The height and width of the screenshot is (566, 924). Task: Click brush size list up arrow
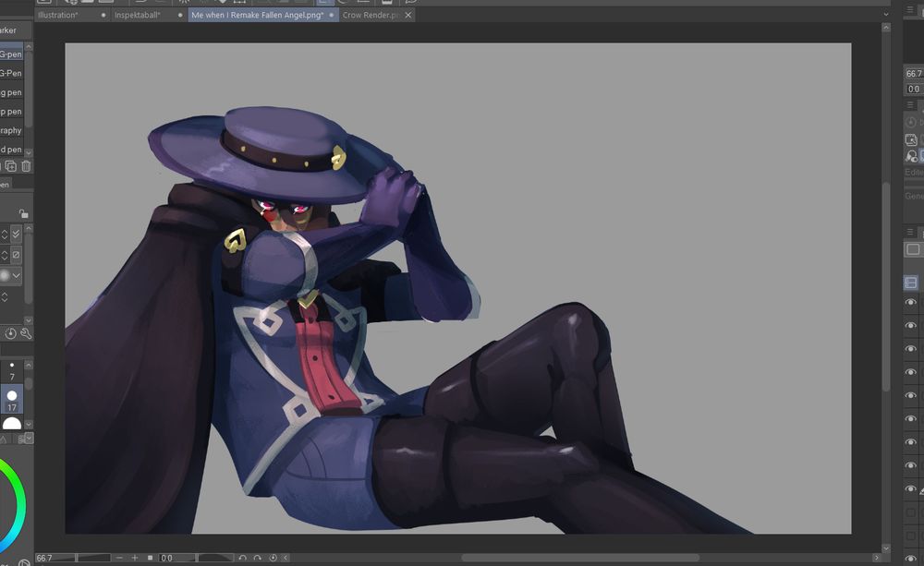coord(29,365)
